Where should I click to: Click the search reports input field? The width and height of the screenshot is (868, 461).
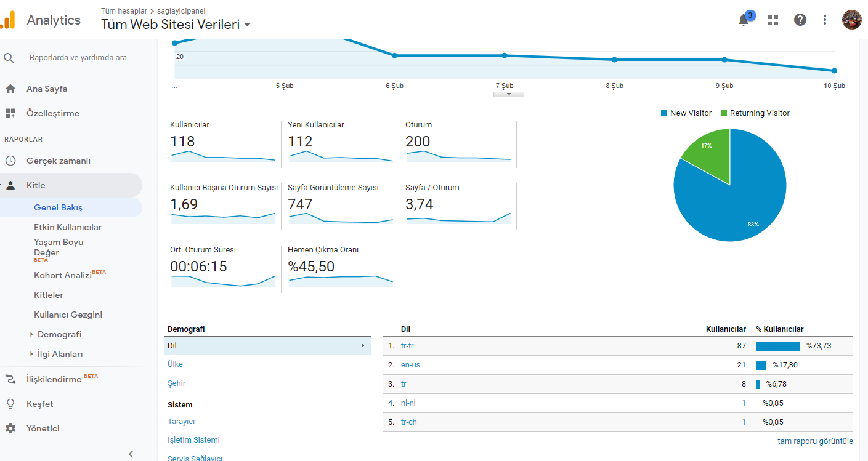78,58
